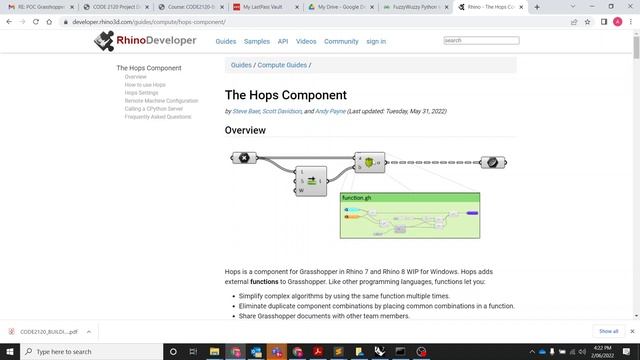Click the Compute Guides breadcrumb link

pyautogui.click(x=282, y=65)
